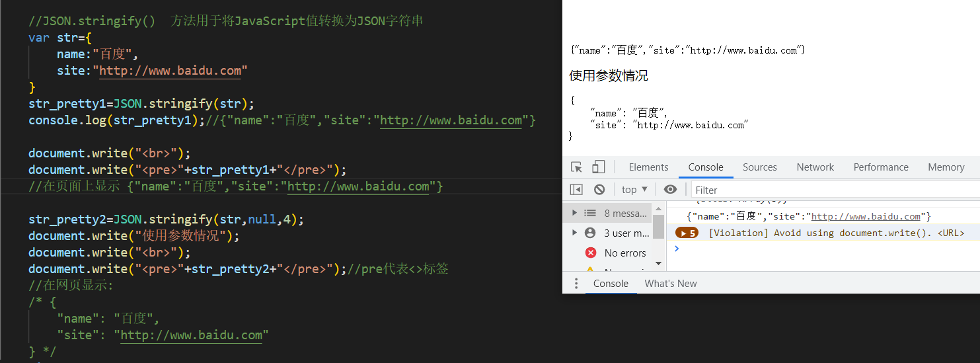The height and width of the screenshot is (363, 980).
Task: Toggle the device toolbar icon
Action: coord(599,167)
